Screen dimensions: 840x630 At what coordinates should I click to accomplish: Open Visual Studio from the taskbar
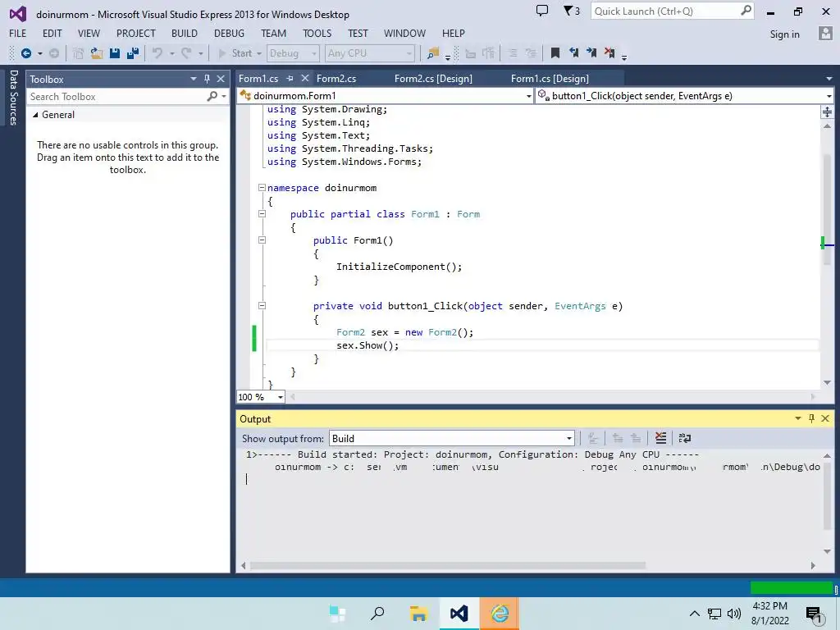459,614
